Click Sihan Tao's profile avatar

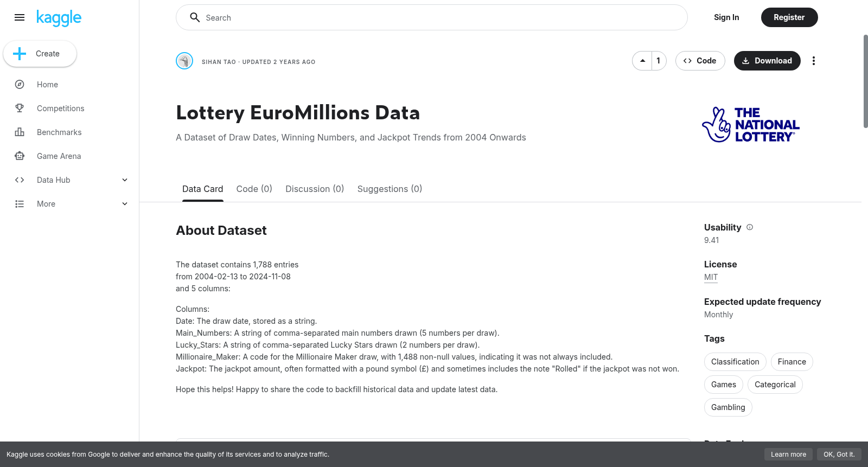tap(184, 61)
